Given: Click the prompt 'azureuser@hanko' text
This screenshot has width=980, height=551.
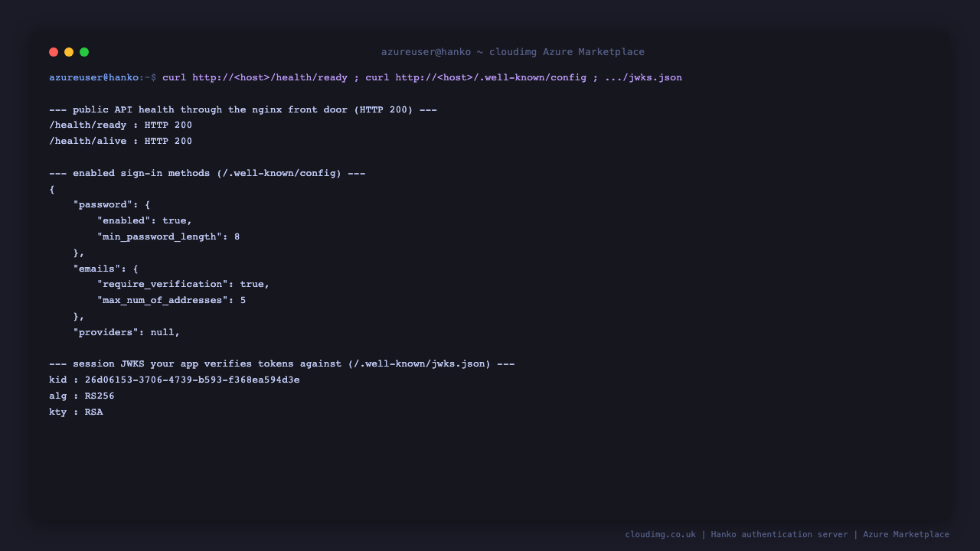Looking at the screenshot, I should 94,77.
